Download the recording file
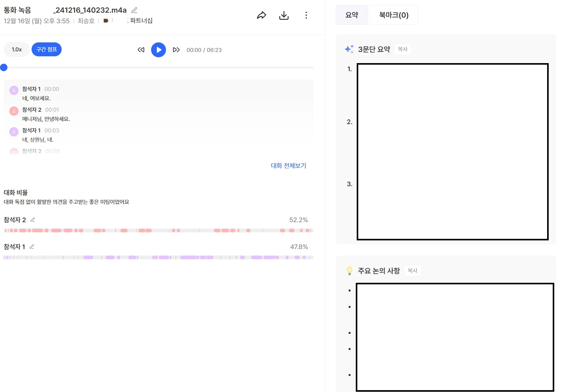Image resolution: width=562 pixels, height=392 pixels. point(284,15)
